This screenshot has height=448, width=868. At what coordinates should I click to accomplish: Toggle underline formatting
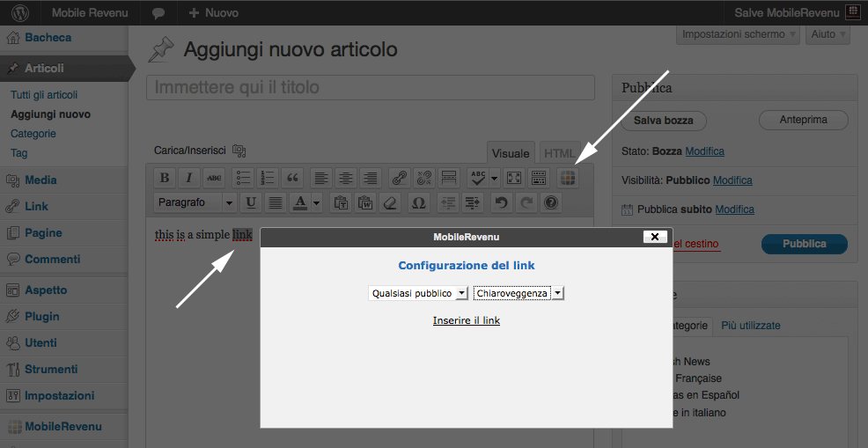point(251,202)
